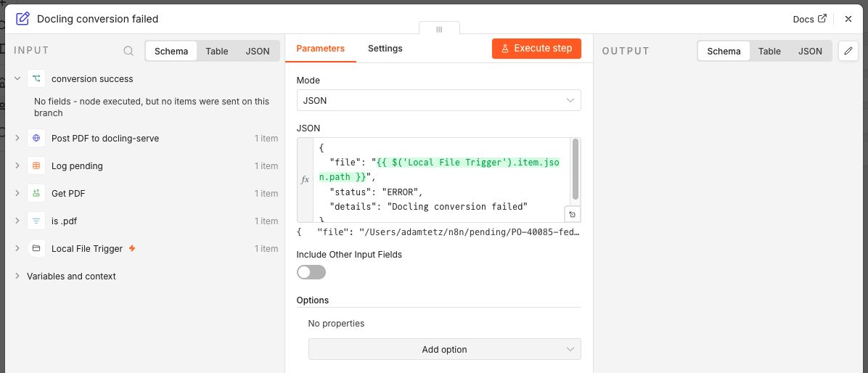868x373 pixels.
Task: Expand the Get PDF node
Action: 17,193
